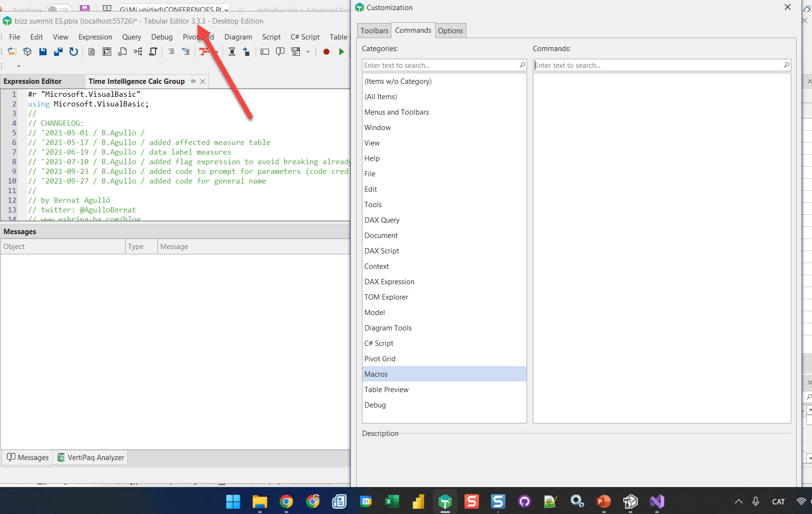Open the dropdown beside the perspectives toolbar icon
The height and width of the screenshot is (514, 812).
[216, 52]
